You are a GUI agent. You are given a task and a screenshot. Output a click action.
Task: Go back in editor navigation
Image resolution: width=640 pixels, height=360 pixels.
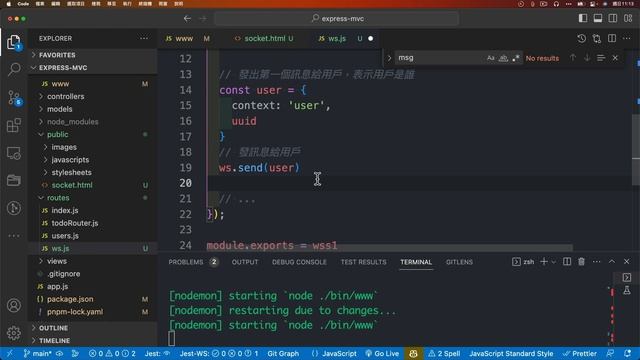click(x=187, y=18)
